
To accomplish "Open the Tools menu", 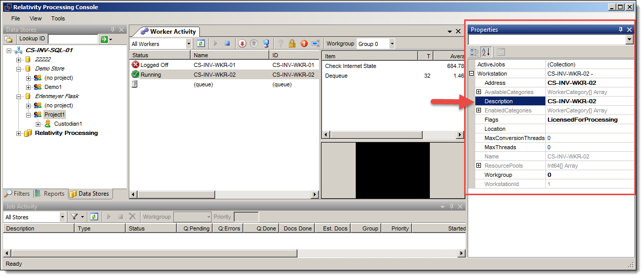I will click(58, 18).
